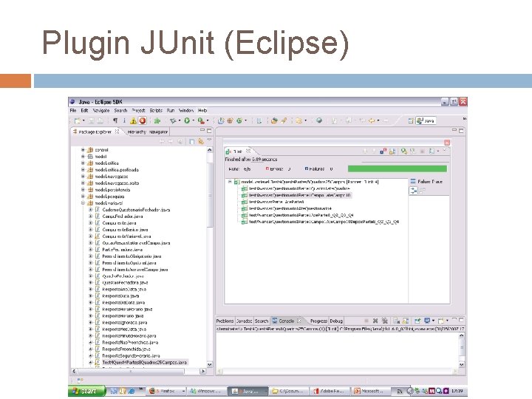Click the New file toolbar icon
The height and width of the screenshot is (399, 532).
[x=78, y=120]
